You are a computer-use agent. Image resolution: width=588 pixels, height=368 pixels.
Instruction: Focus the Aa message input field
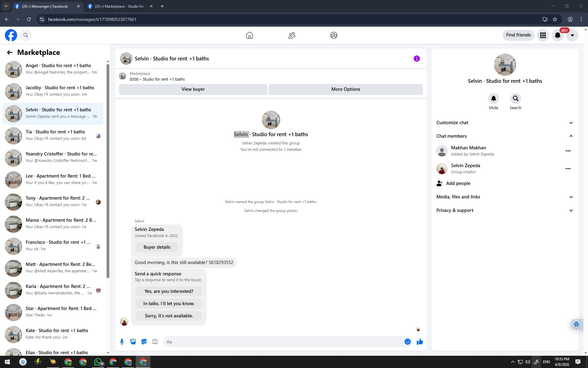[283, 342]
